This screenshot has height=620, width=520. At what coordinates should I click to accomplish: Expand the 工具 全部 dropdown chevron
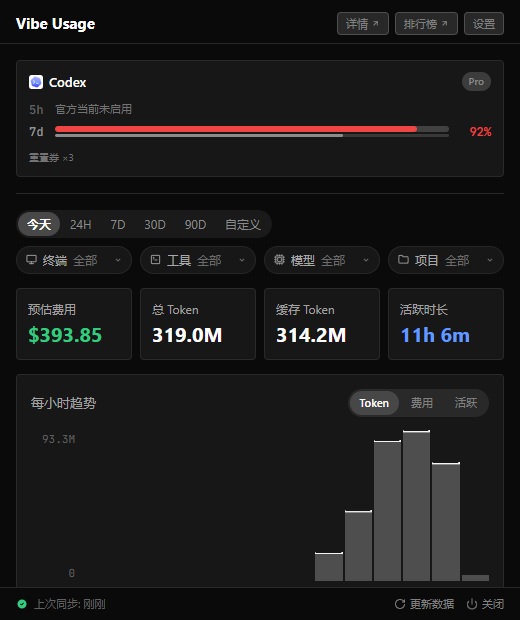click(242, 260)
